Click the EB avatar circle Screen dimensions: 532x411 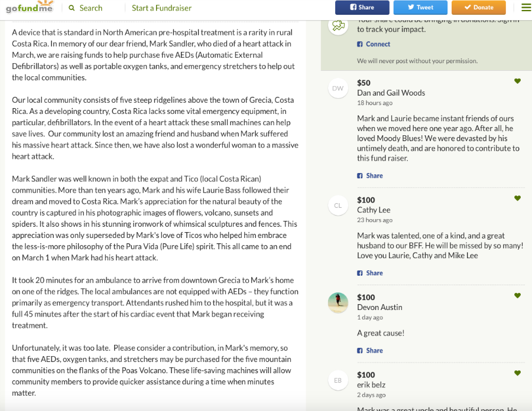tap(338, 380)
